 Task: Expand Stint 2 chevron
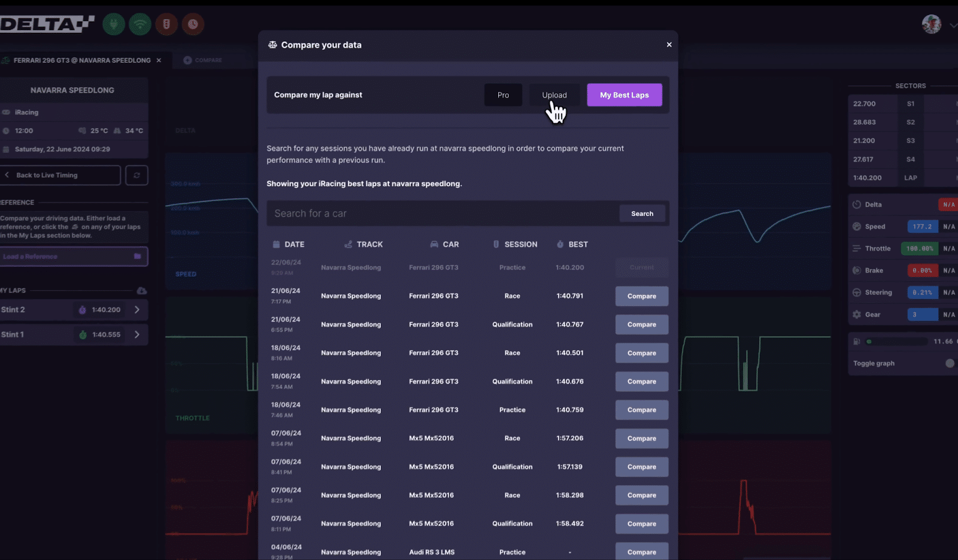click(137, 310)
